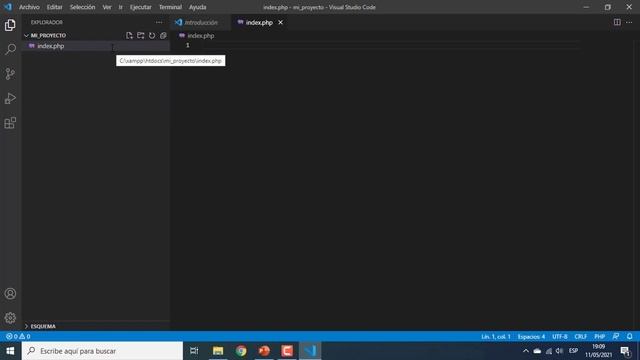
Task: Go to line via Lín. 1, col. 1
Action: coord(496,337)
